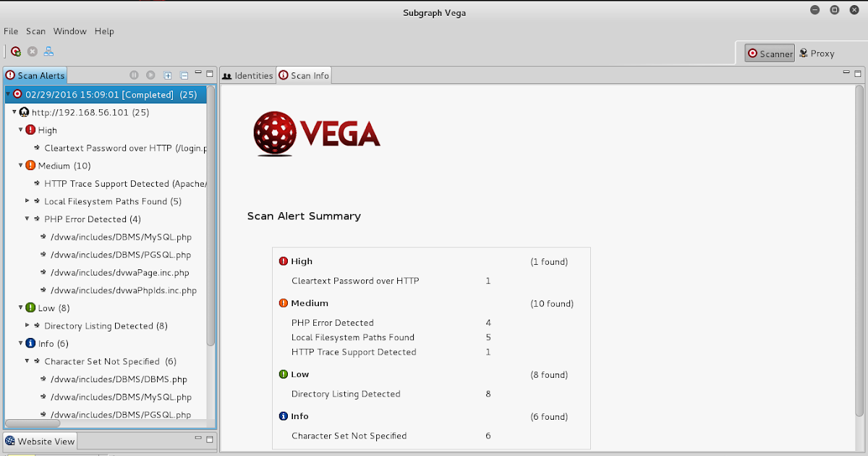Open the Scan menu
Viewport: 868px width, 456px height.
35,31
